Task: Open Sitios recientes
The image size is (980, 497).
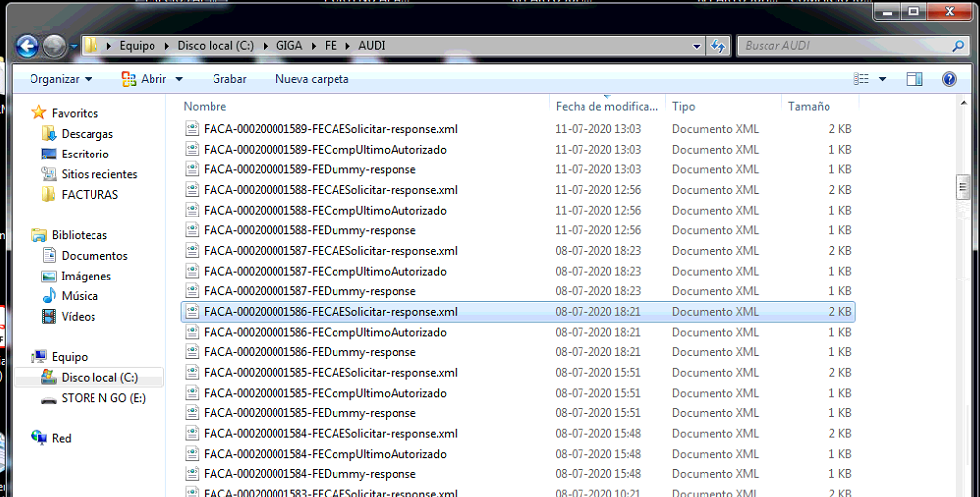Action: pos(98,174)
